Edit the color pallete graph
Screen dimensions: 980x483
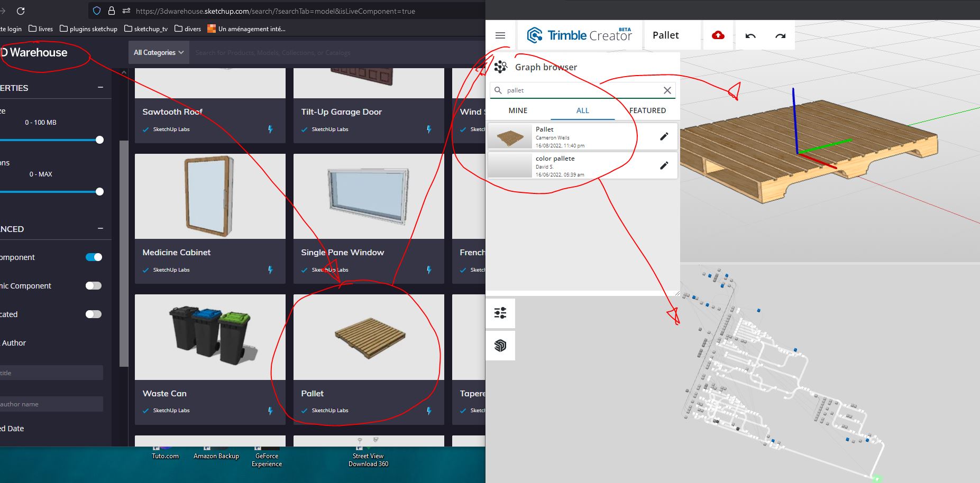[x=664, y=165]
